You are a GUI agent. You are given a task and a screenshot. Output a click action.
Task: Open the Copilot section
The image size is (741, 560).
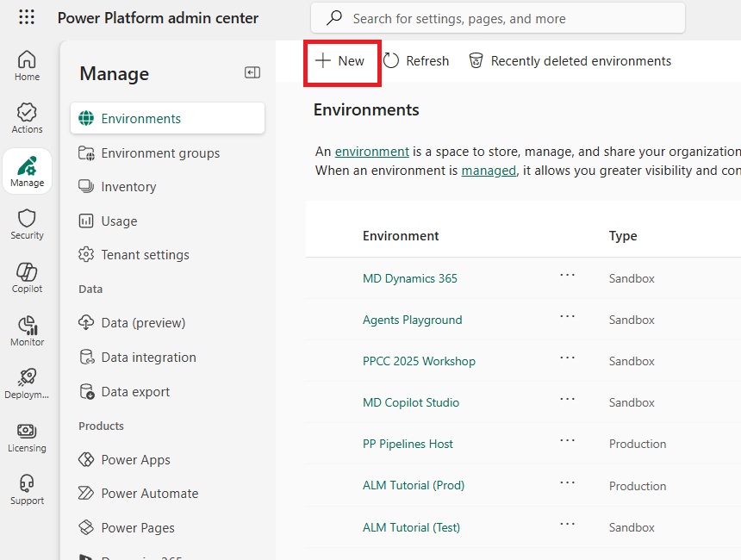click(x=27, y=278)
